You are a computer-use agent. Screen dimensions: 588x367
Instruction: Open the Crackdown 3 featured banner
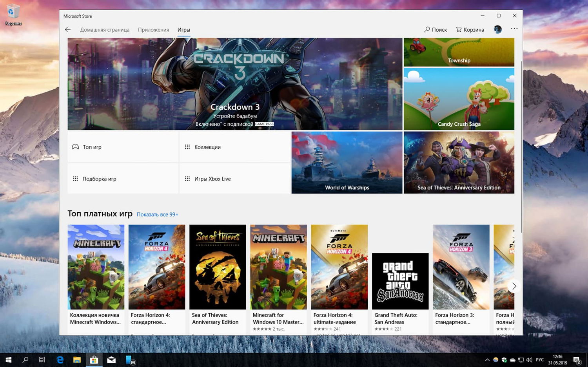click(235, 83)
